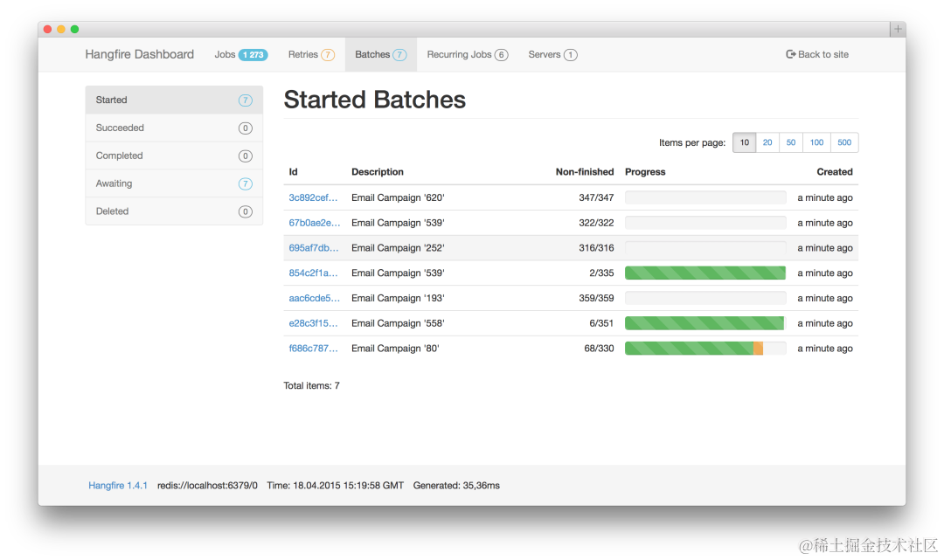Open batch 67b0ae2e...

(x=315, y=223)
